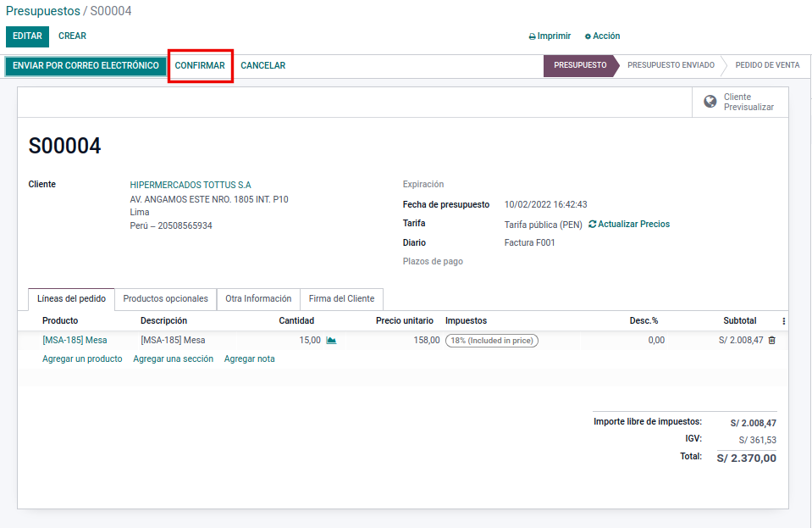Select the Firma del Cliente tab
Image resolution: width=812 pixels, height=528 pixels.
[342, 299]
